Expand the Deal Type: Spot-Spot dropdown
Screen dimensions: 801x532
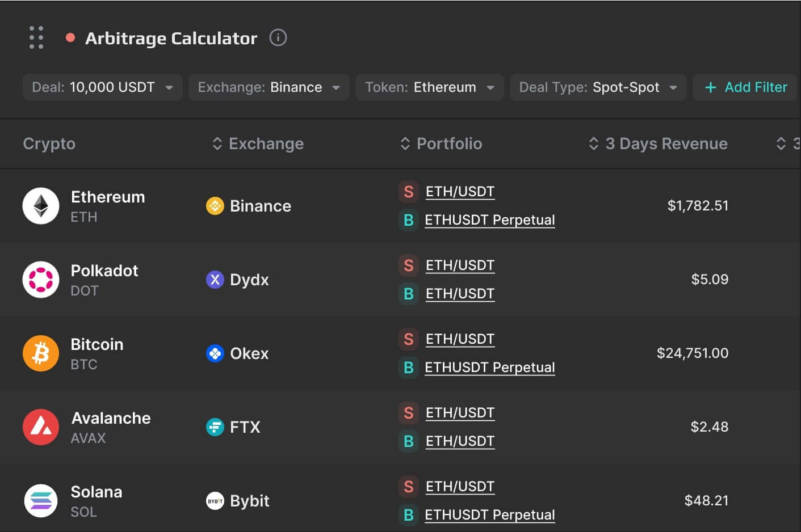click(x=598, y=87)
